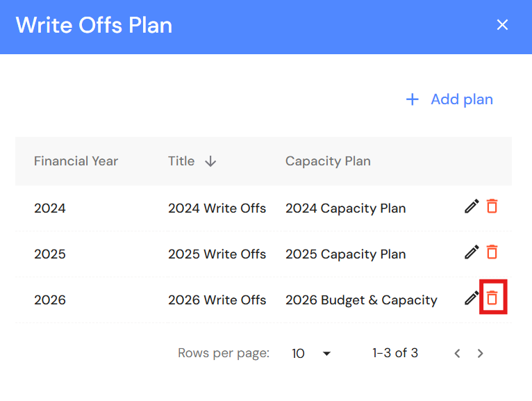Click the plus icon beside Add plan
The width and height of the screenshot is (532, 401).
[x=413, y=99]
